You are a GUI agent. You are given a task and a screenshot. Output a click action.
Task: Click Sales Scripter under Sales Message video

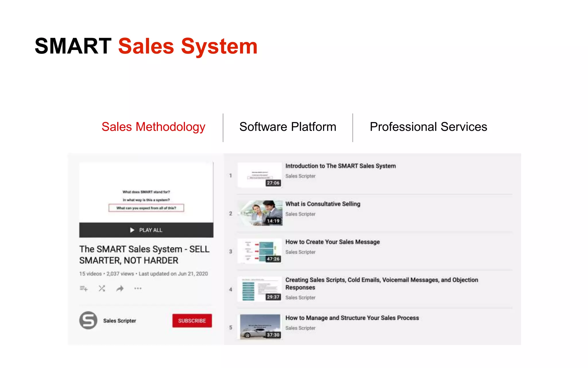pos(300,252)
